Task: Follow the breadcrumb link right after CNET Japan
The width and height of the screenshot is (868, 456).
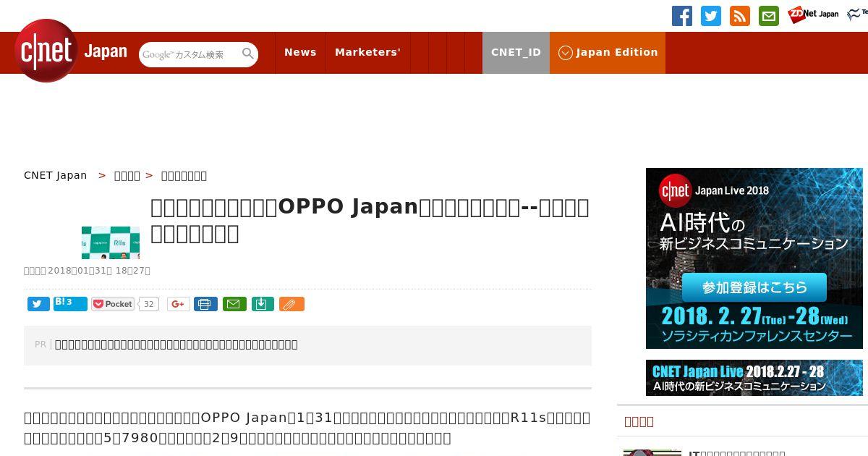Action: pyautogui.click(x=127, y=175)
